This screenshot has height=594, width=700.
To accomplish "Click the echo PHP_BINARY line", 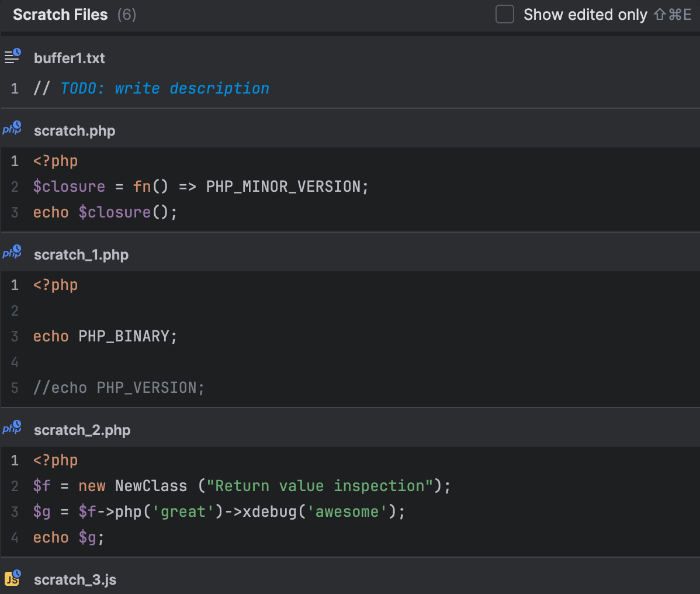I will pyautogui.click(x=105, y=336).
